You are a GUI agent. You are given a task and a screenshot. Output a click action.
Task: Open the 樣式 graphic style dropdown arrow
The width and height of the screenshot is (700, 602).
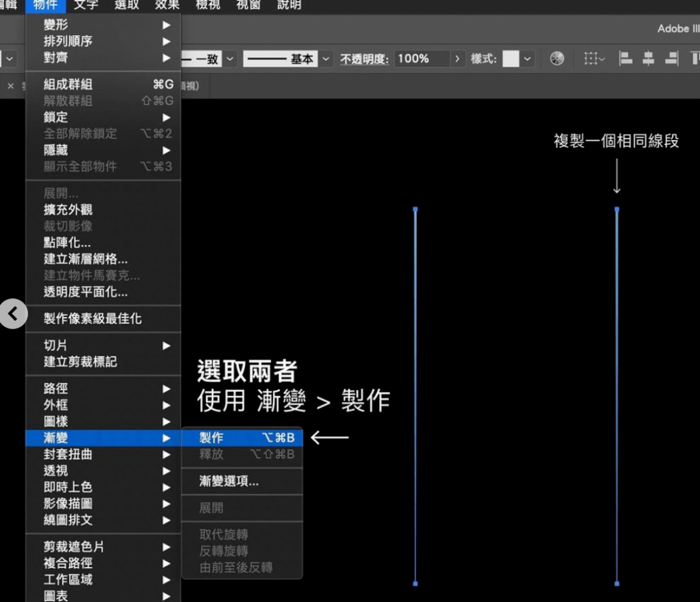pyautogui.click(x=528, y=59)
